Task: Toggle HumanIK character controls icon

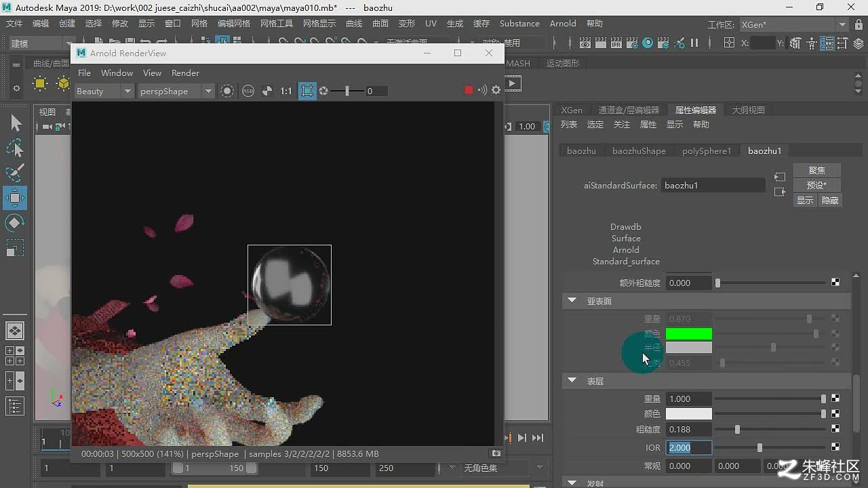Action: point(812,43)
